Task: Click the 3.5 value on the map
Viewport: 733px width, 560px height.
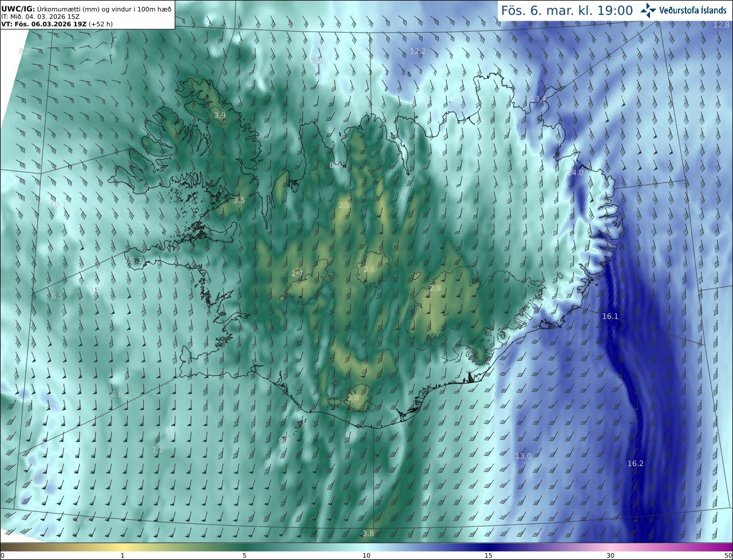Action: click(x=239, y=200)
